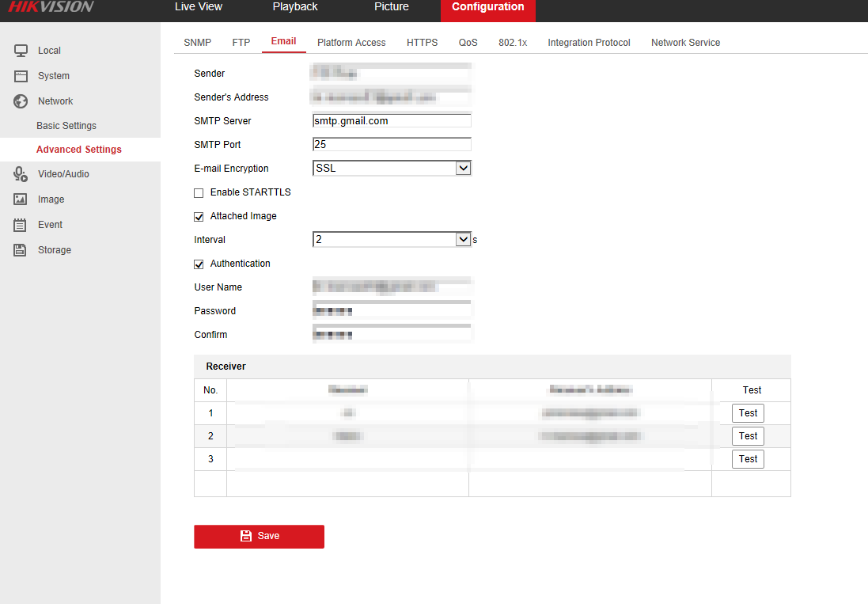This screenshot has height=604, width=868.
Task: Test the first receiver's email
Action: 748,413
